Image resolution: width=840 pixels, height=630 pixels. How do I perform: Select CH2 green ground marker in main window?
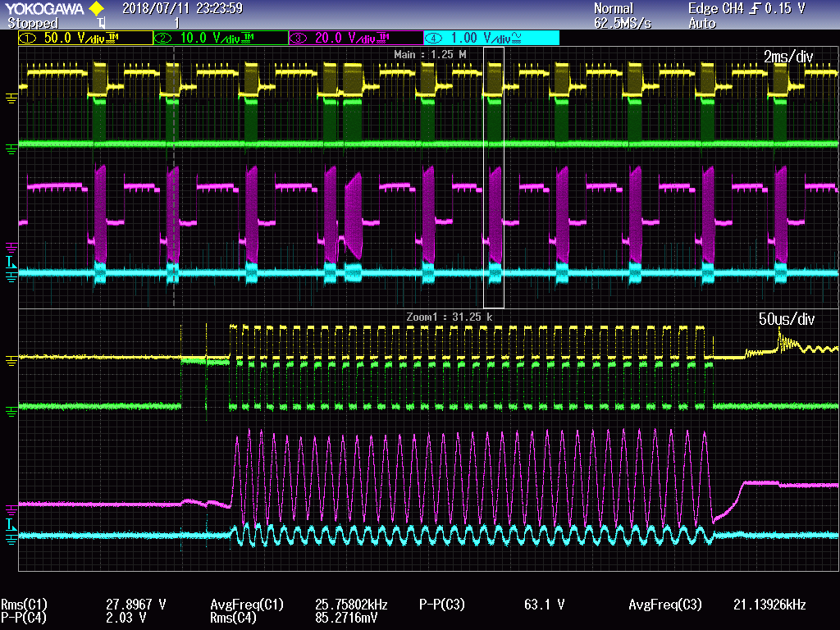[x=10, y=148]
